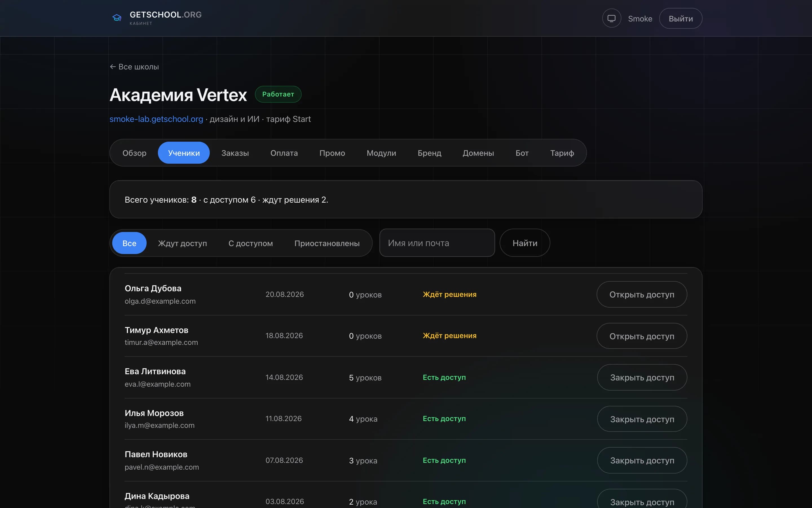The image size is (812, 508).
Task: Open access for Тимур Ахметов
Action: point(641,336)
